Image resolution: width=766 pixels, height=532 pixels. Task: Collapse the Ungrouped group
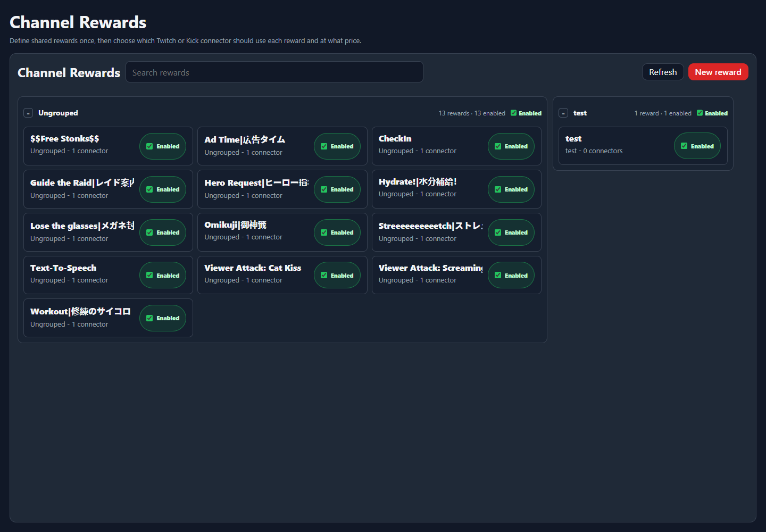point(28,113)
